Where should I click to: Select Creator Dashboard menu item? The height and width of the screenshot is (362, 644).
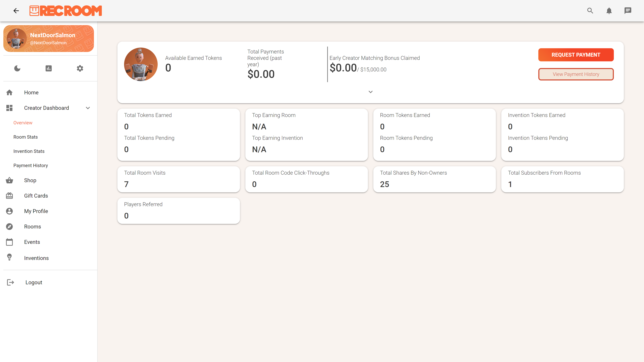47,108
